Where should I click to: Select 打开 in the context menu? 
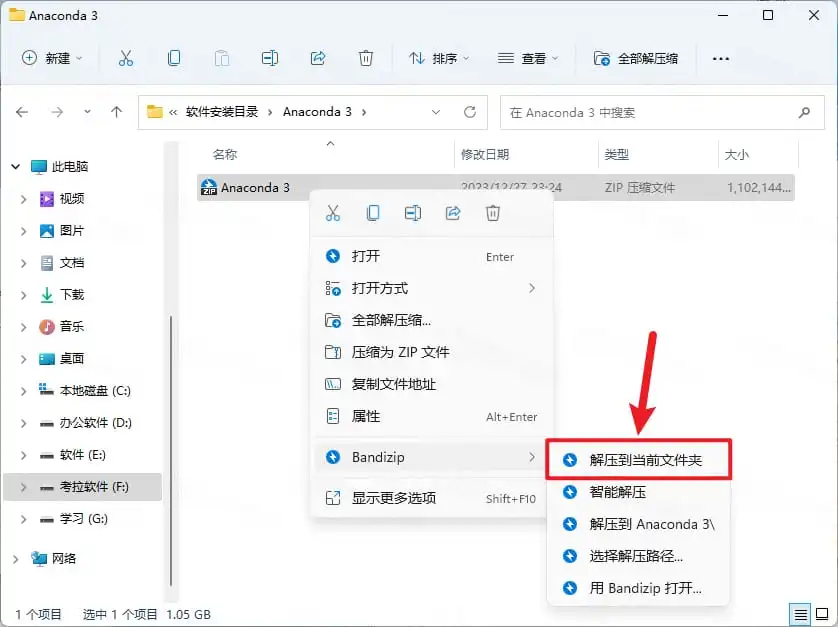[x=431, y=257]
